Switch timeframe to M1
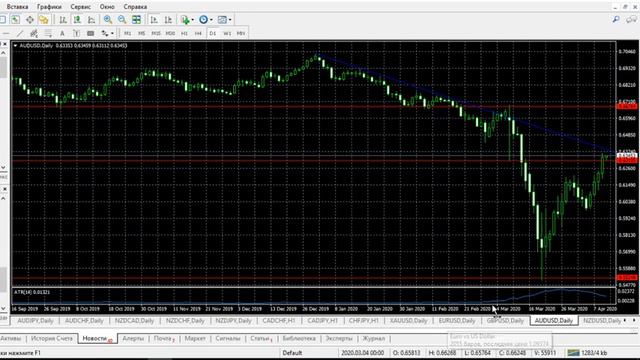Image resolution: width=640 pixels, height=360 pixels. coord(128,33)
